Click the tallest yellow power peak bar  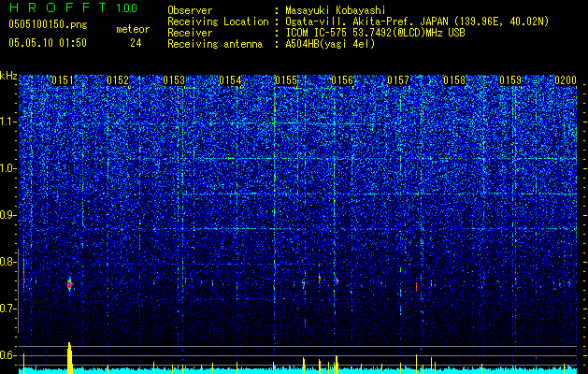point(69,358)
